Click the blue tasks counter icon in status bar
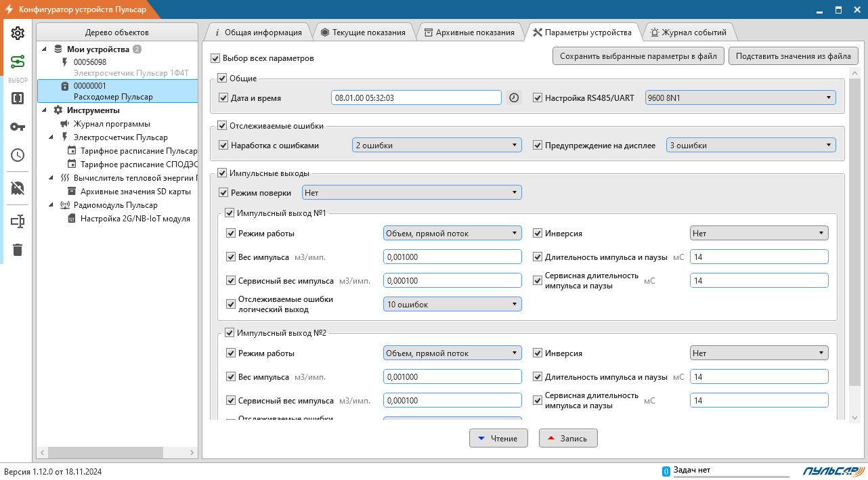 pyautogui.click(x=666, y=471)
